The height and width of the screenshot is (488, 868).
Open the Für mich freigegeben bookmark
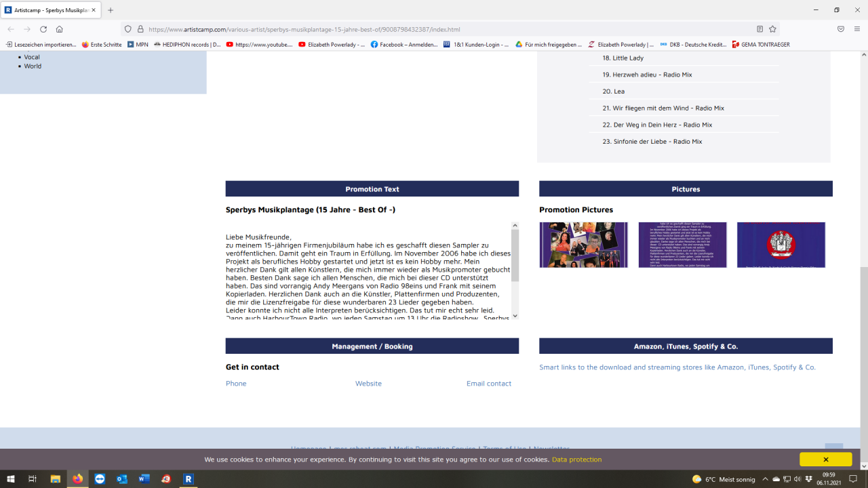[549, 45]
